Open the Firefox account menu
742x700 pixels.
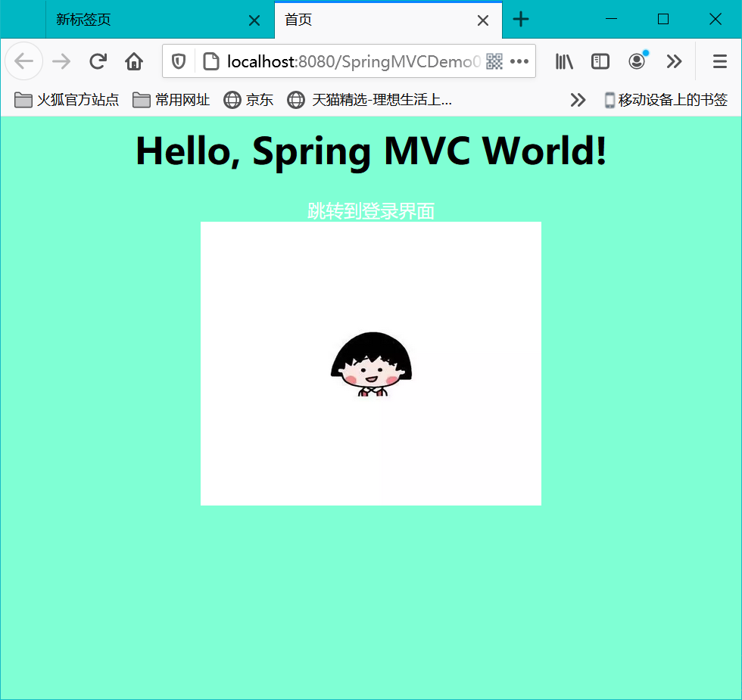coord(638,61)
